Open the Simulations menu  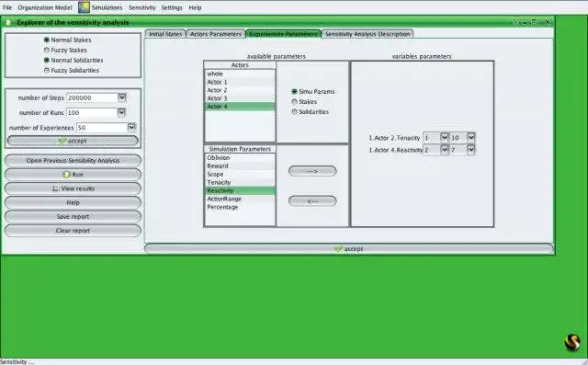click(107, 7)
